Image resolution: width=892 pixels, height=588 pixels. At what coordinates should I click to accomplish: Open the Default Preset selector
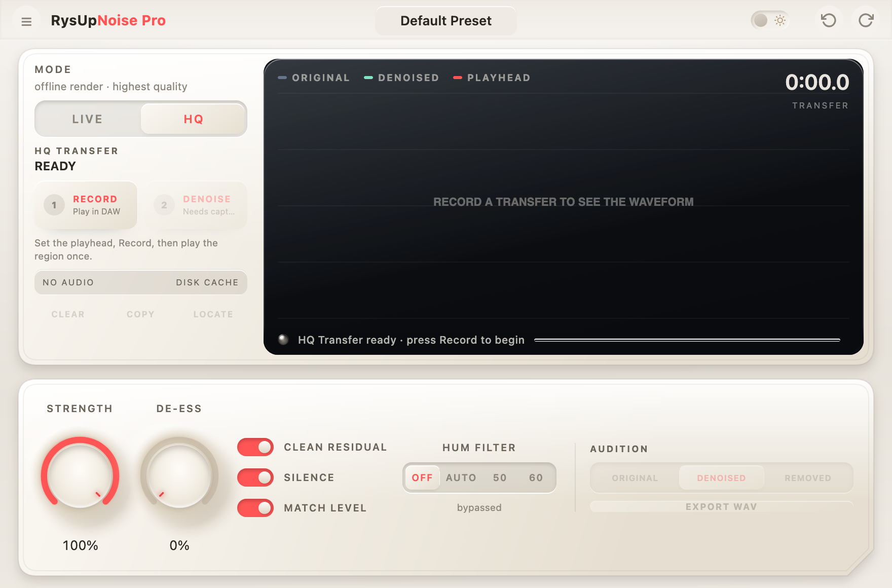click(446, 21)
